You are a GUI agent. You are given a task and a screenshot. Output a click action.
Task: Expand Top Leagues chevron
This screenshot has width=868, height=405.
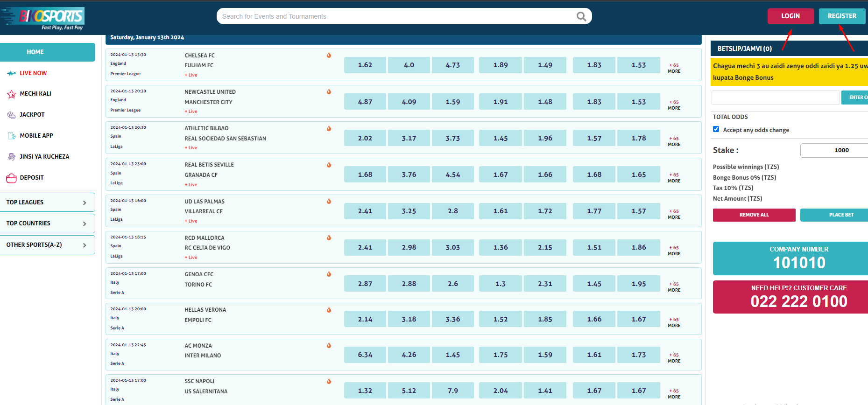[85, 202]
